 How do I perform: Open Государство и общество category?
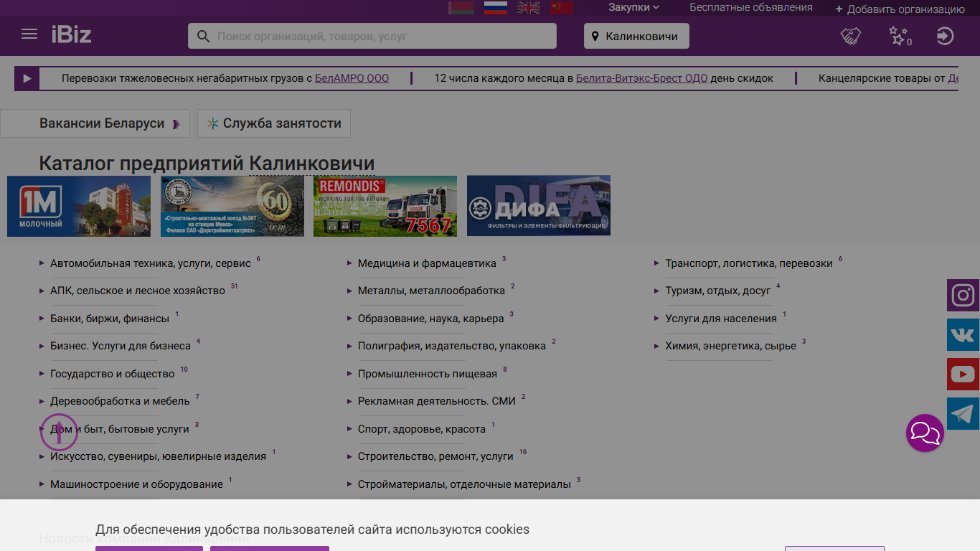[x=113, y=374]
